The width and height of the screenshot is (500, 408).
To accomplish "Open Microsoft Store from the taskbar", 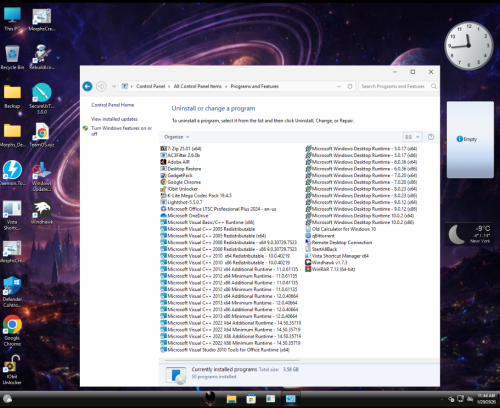I will click(x=251, y=399).
